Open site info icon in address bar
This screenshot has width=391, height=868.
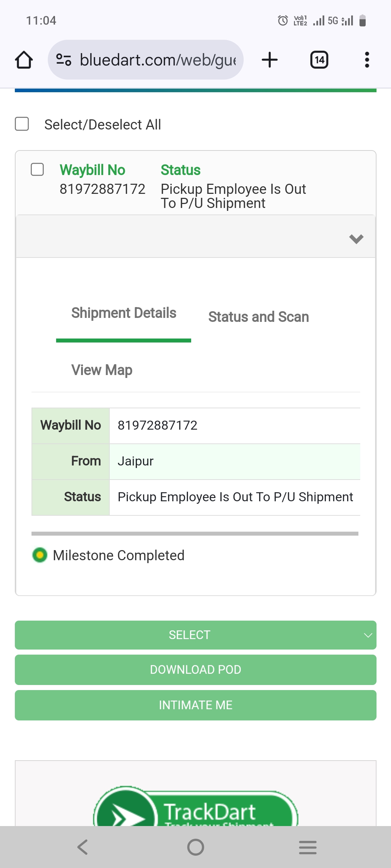(x=64, y=60)
